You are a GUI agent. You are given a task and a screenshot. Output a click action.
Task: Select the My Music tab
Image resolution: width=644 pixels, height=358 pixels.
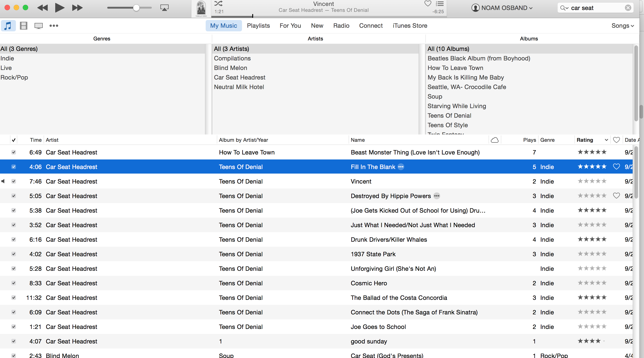pyautogui.click(x=224, y=25)
